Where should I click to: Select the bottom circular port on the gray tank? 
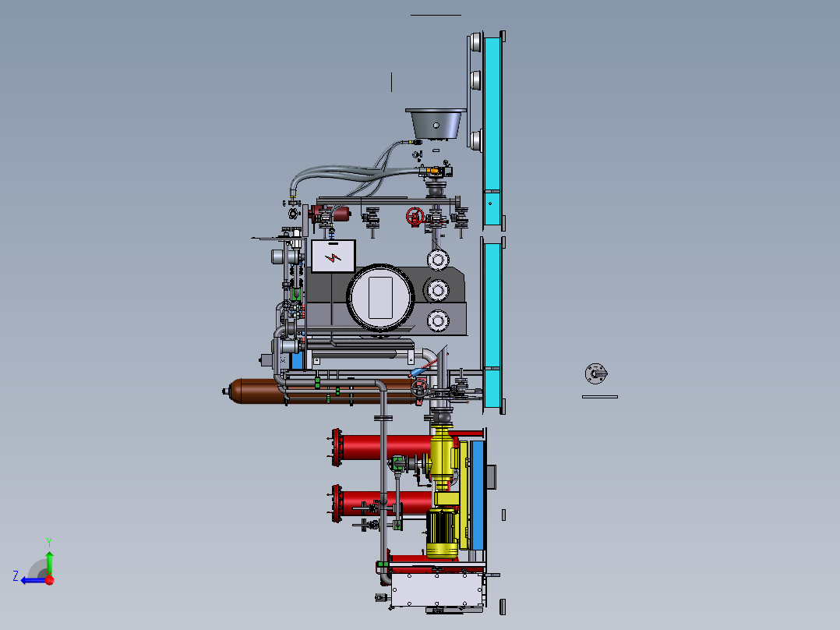tap(438, 321)
